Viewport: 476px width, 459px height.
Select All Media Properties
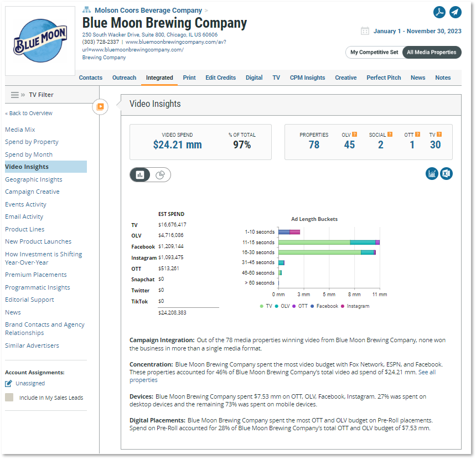pos(431,52)
